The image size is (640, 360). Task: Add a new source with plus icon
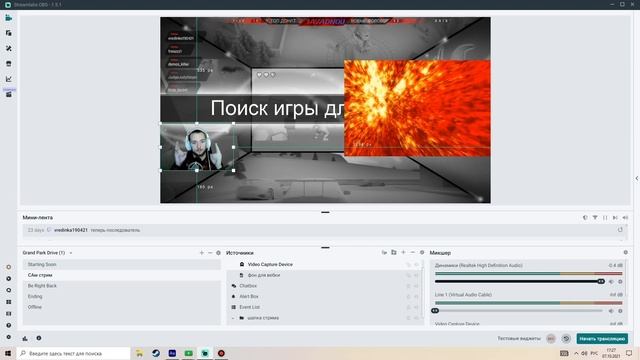tap(403, 253)
